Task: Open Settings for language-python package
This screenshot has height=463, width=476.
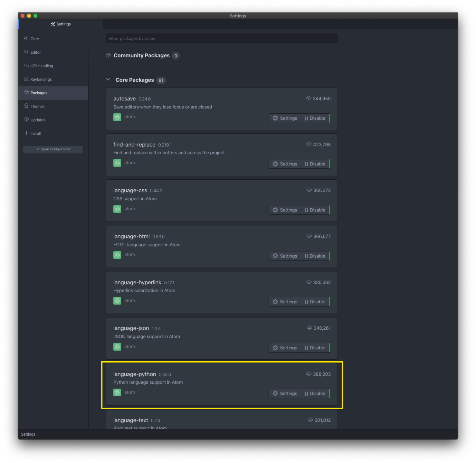Action: [x=285, y=393]
